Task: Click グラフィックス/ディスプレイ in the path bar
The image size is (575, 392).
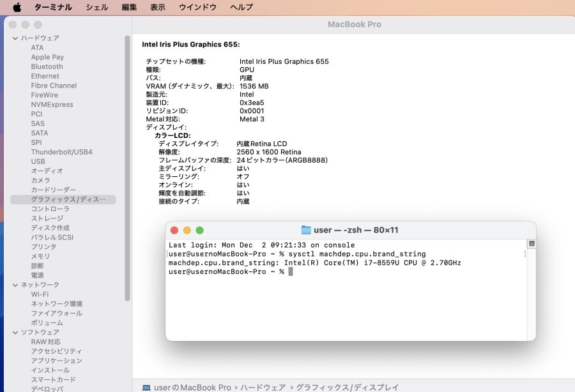Action: 348,388
